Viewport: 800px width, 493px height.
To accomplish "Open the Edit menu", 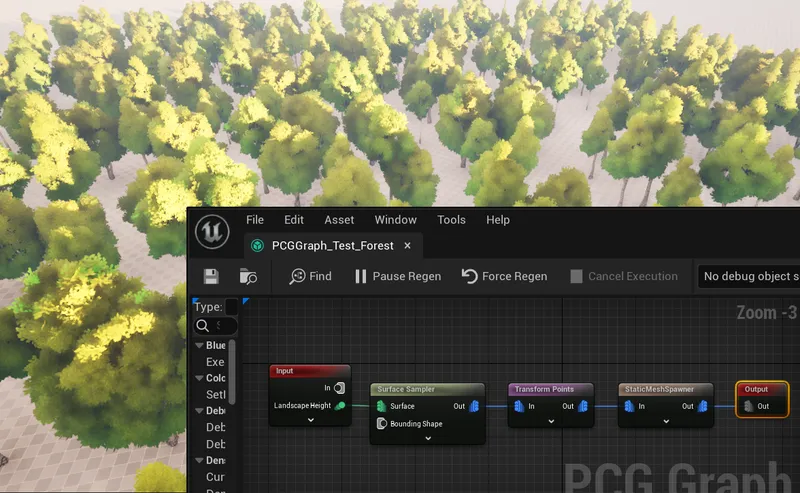I will point(294,219).
